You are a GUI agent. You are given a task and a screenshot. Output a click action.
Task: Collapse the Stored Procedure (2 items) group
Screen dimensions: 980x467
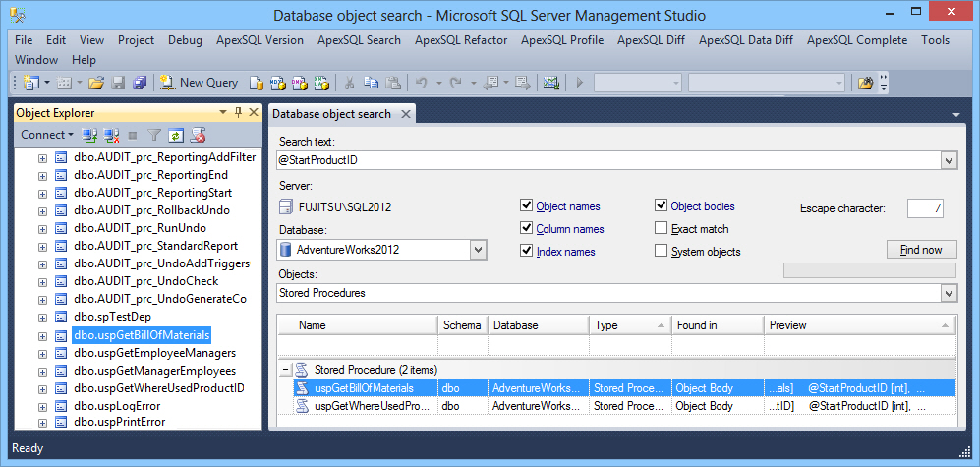(286, 370)
